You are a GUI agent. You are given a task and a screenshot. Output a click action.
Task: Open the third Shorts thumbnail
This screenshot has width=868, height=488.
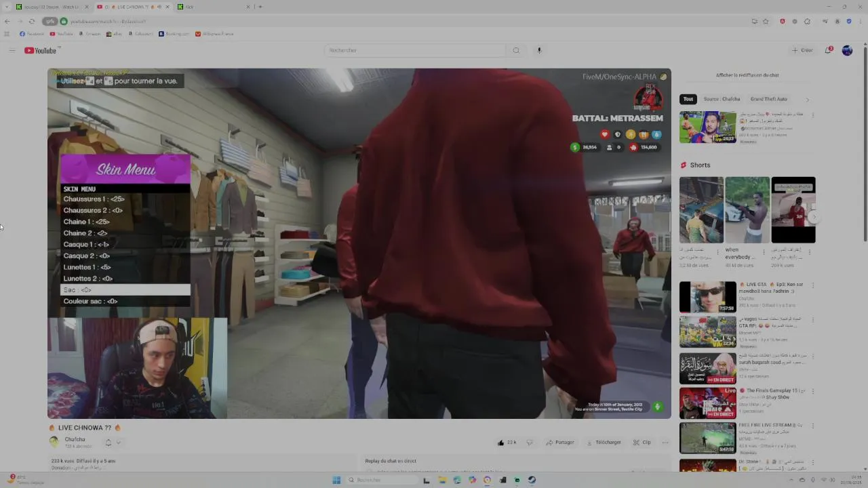(793, 210)
